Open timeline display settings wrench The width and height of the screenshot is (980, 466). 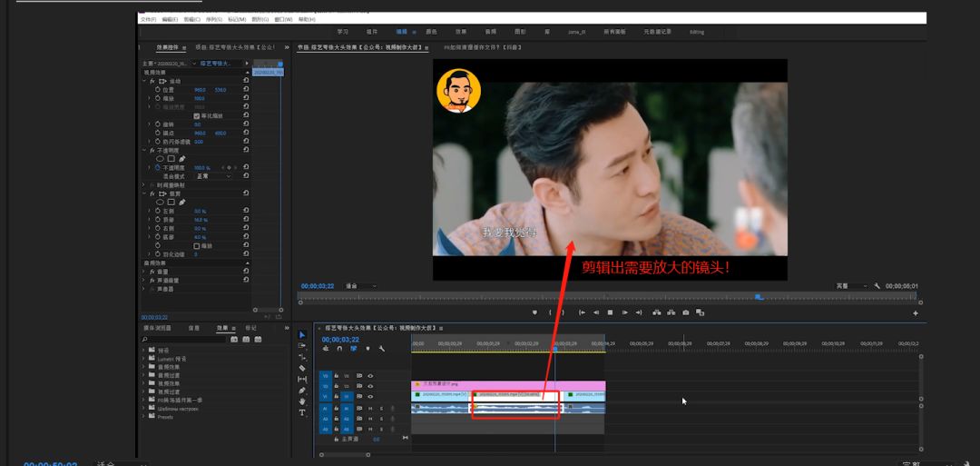click(x=382, y=349)
